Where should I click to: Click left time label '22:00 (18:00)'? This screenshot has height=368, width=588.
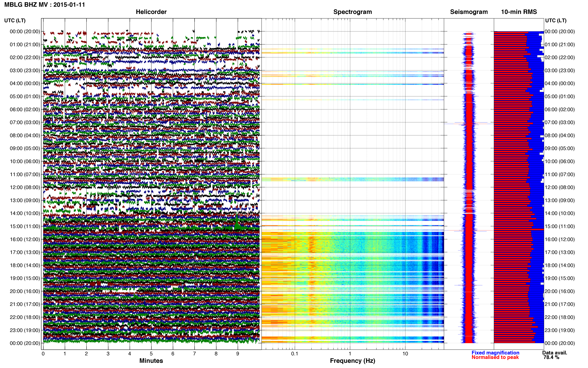click(25, 317)
